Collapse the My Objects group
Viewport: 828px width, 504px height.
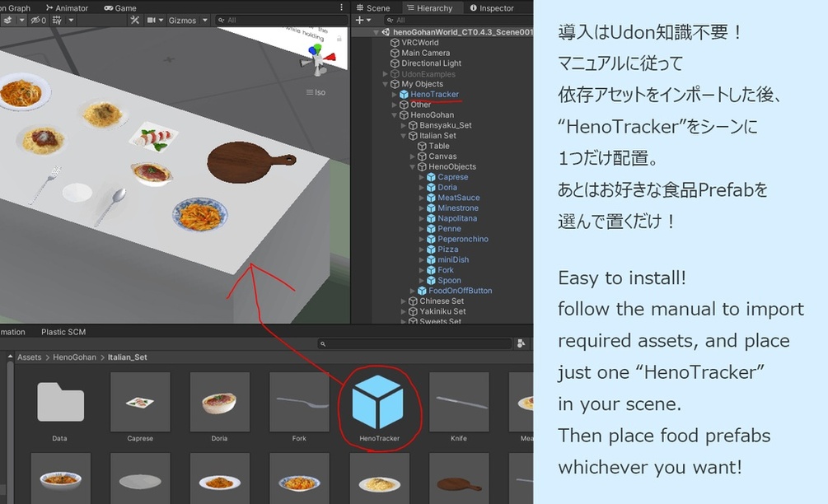pos(386,84)
